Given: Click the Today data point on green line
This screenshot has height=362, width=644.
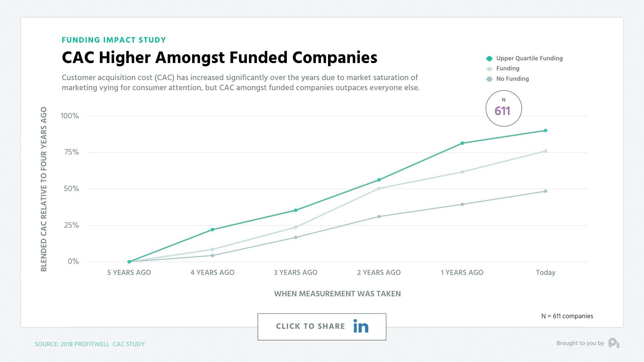Looking at the screenshot, I should (x=545, y=131).
